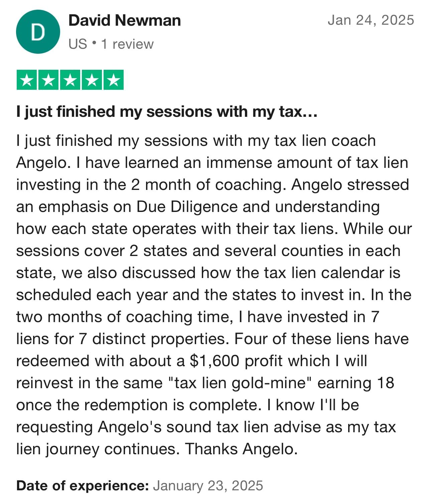Click the '1 review' count text
The width and height of the screenshot is (431, 504).
(127, 44)
